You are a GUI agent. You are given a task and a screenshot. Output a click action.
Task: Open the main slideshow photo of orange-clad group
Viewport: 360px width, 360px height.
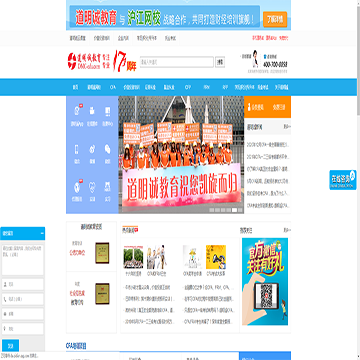(x=181, y=155)
